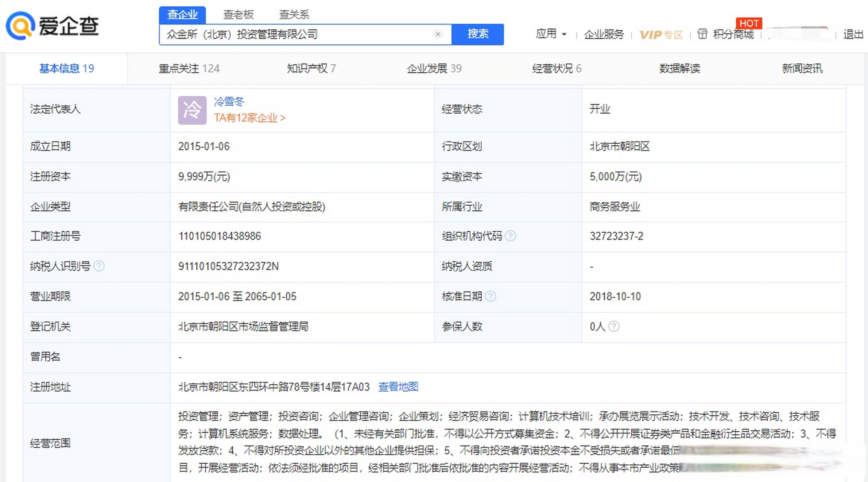Select the 营业期限 date range value
Viewport: 868px width, 482px height.
[237, 296]
